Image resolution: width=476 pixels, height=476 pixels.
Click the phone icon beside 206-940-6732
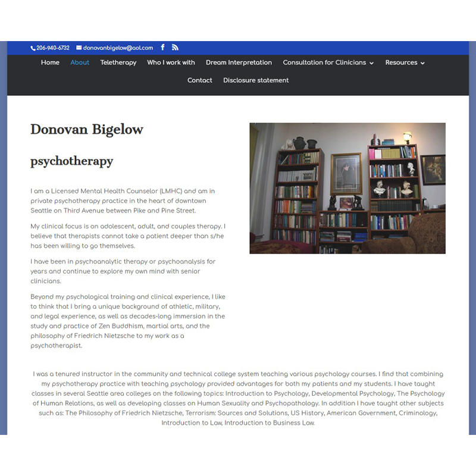(33, 48)
